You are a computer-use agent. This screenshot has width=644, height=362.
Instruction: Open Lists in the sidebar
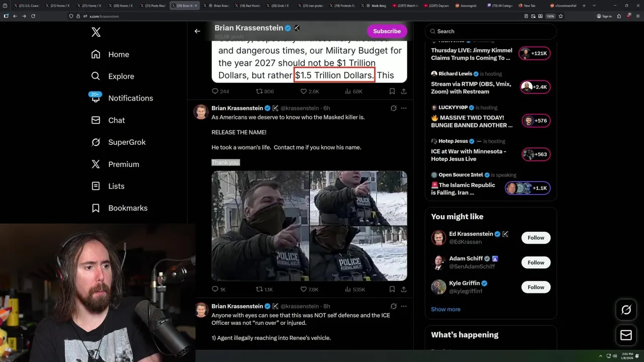point(108,186)
